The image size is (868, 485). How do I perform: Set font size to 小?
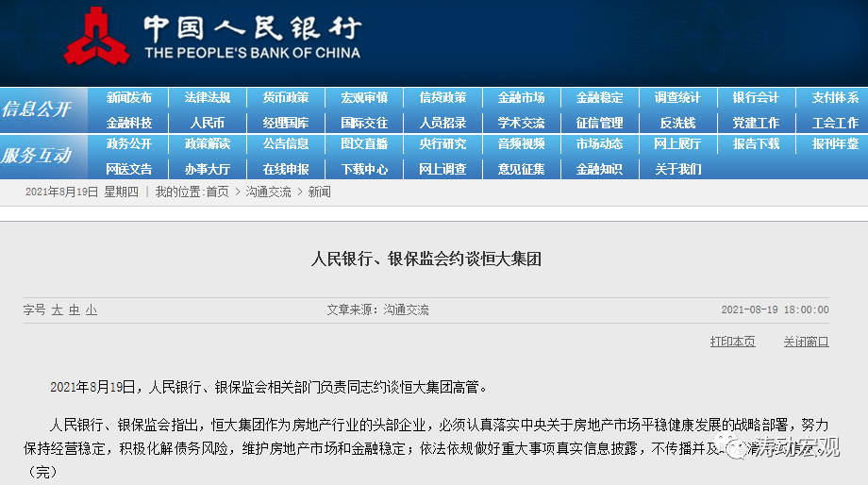pyautogui.click(x=92, y=309)
